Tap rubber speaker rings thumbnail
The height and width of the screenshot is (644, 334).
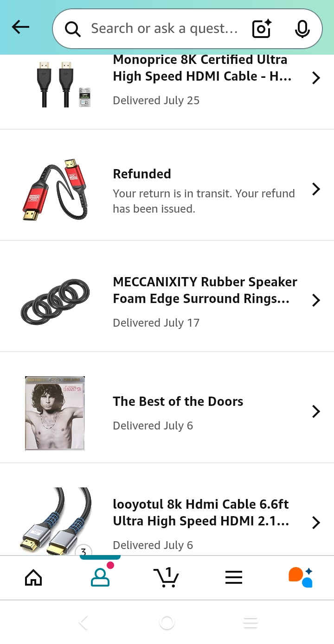[55, 302]
